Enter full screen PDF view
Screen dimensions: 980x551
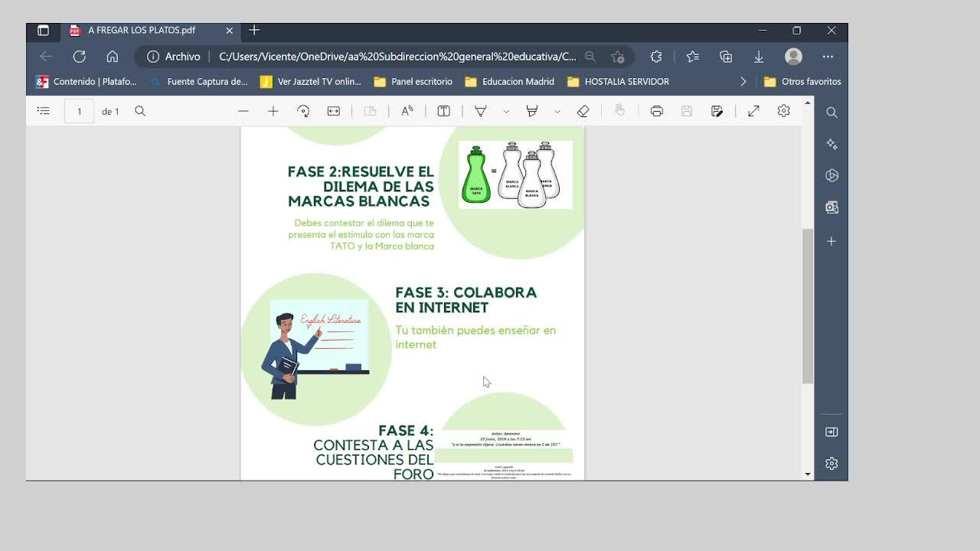(754, 111)
